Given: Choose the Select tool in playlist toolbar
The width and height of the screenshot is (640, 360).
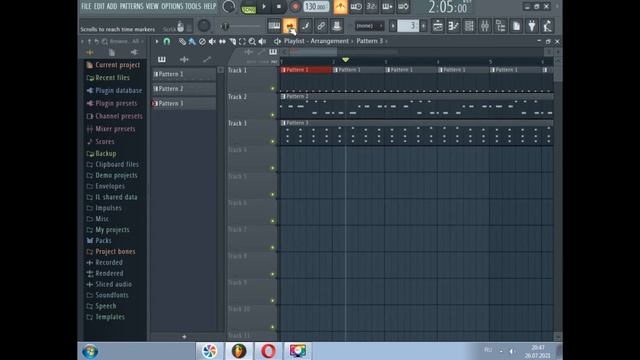Looking at the screenshot, I should coord(242,41).
